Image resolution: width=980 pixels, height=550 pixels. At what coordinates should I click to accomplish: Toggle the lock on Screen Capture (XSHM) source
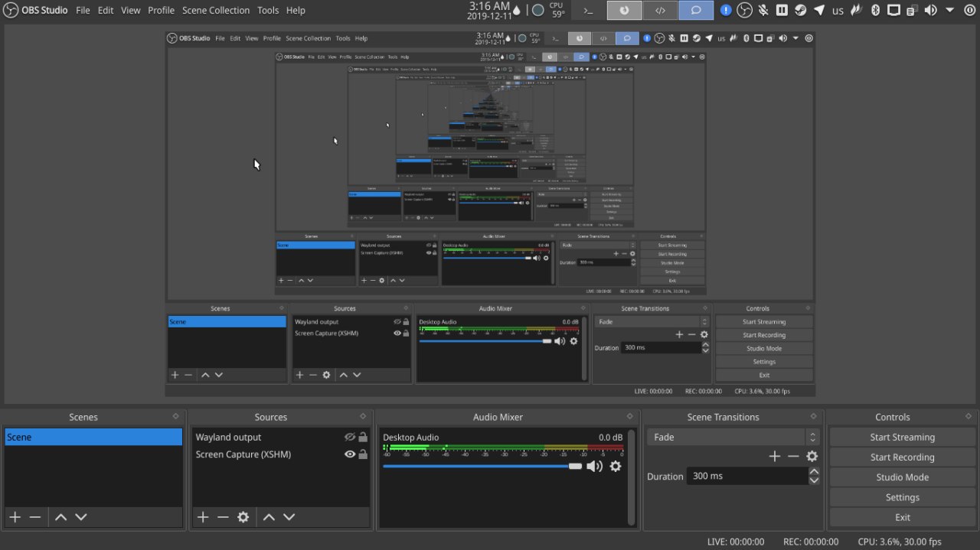click(363, 454)
